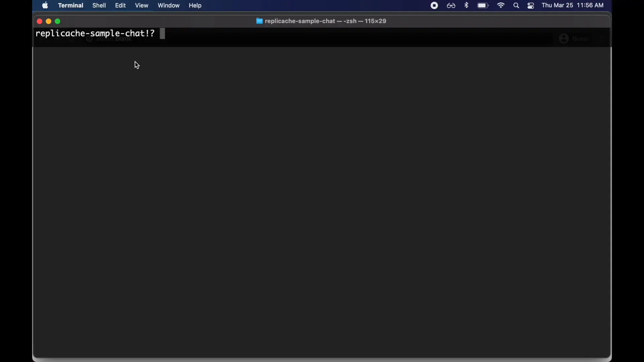Click the screen recording stop icon

[x=434, y=5]
